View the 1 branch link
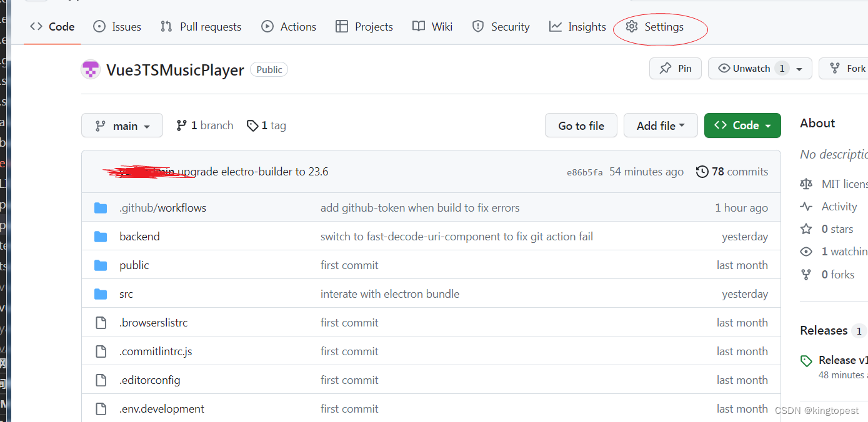 (x=204, y=125)
